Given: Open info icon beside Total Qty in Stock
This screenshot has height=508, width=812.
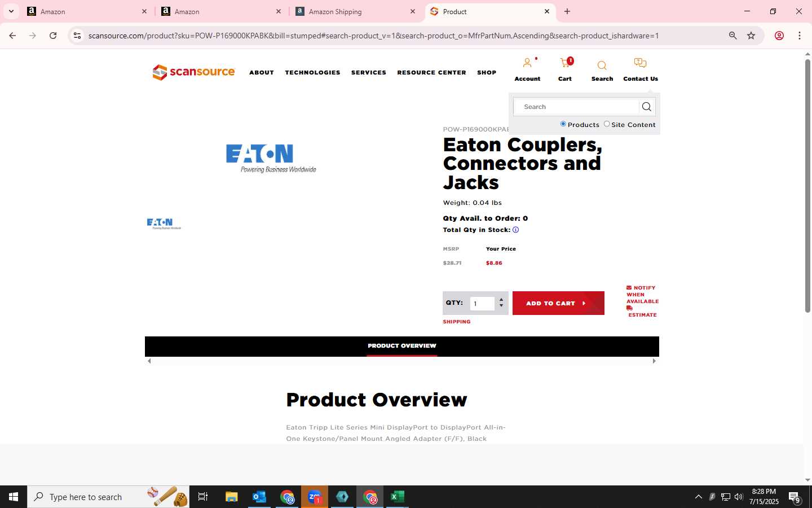Looking at the screenshot, I should click(x=515, y=230).
